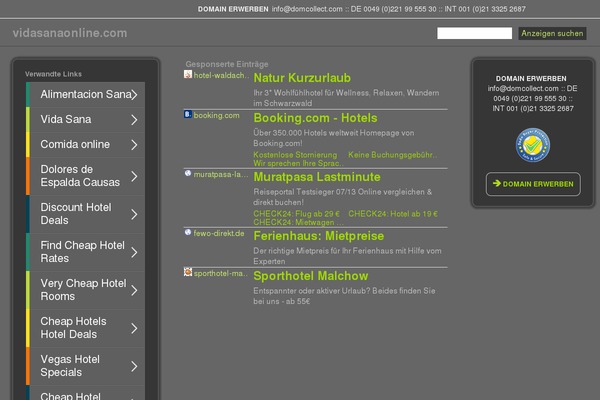The image size is (600, 400).
Task: Open the Vegas Hotel Specials link
Action: pos(85,366)
